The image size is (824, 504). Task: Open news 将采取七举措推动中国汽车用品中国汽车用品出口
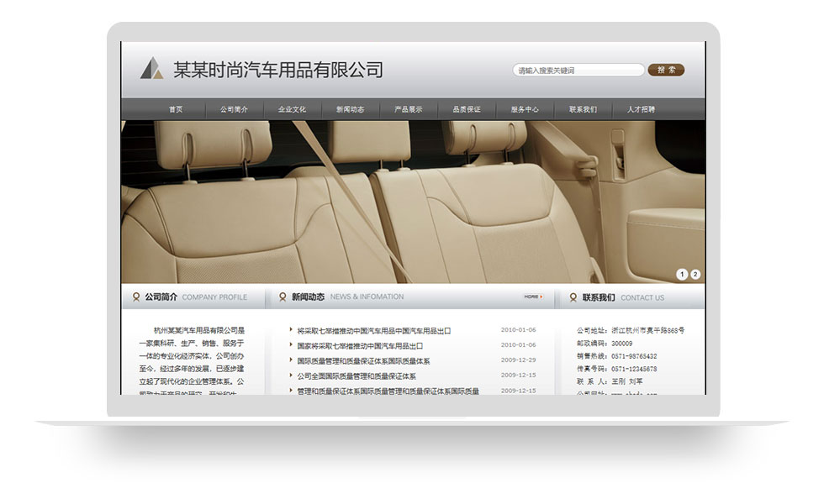pos(374,331)
